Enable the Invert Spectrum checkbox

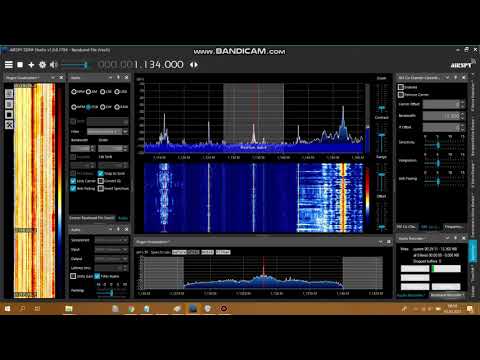[x=101, y=189]
